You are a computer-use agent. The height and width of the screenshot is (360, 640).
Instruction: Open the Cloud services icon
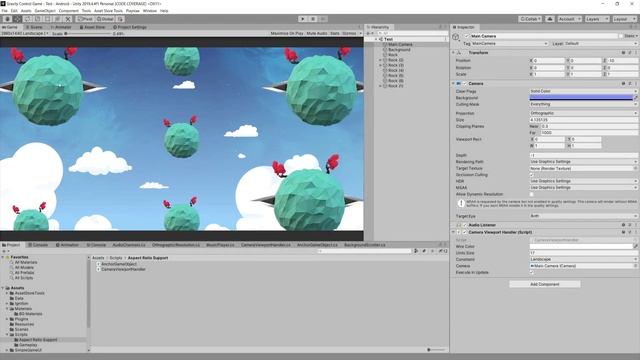[x=550, y=19]
